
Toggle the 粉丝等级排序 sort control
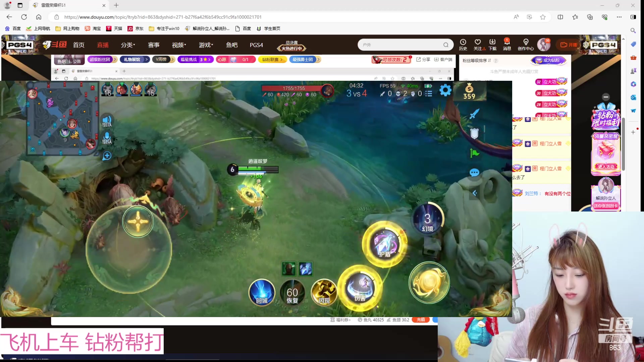click(476, 60)
